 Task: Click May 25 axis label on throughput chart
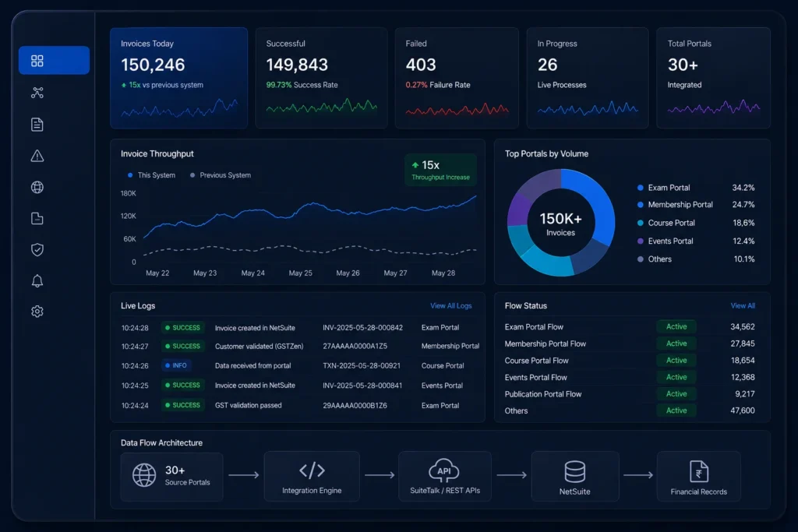pos(300,273)
